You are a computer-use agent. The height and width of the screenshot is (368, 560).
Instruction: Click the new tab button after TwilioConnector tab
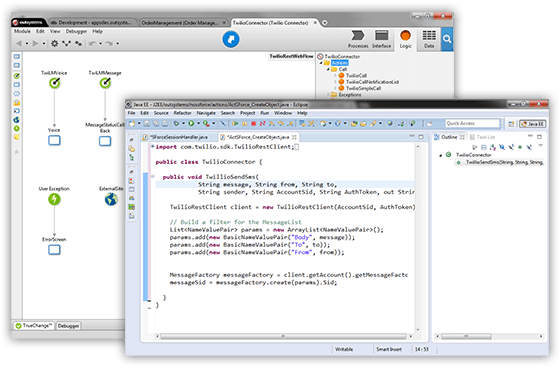pos(325,23)
